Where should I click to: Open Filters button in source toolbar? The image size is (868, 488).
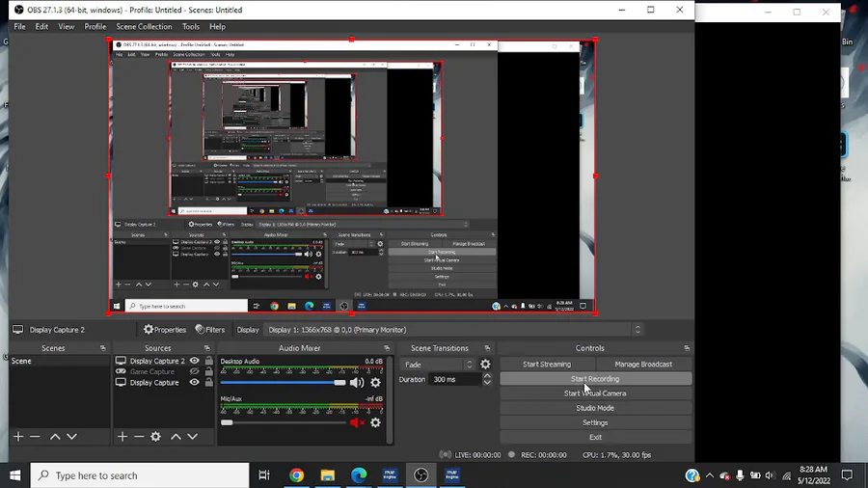pos(210,330)
